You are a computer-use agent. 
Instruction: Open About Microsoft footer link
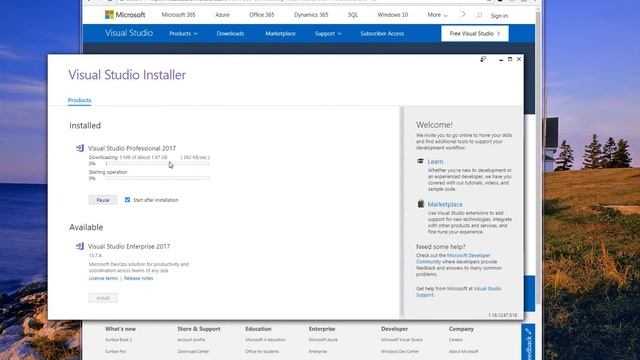[464, 351]
